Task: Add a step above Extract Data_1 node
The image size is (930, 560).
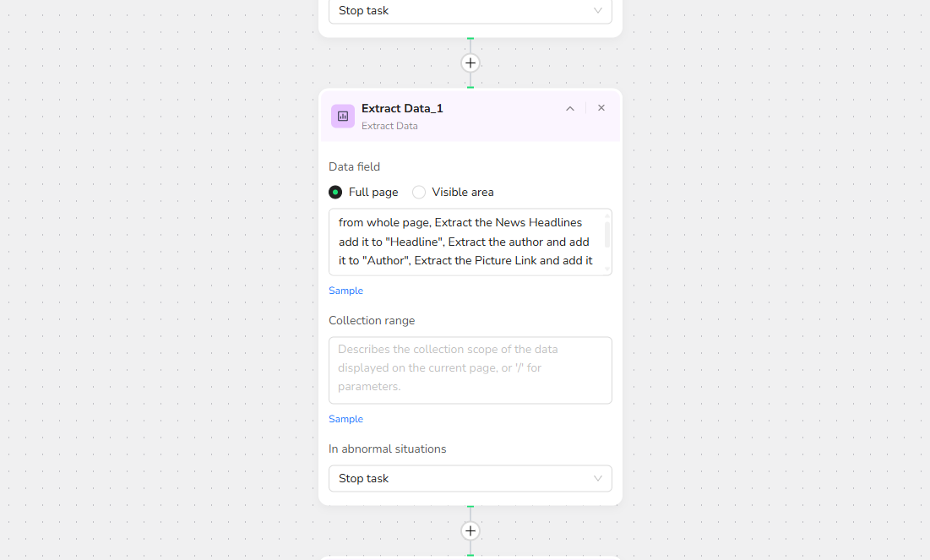Action: click(470, 63)
